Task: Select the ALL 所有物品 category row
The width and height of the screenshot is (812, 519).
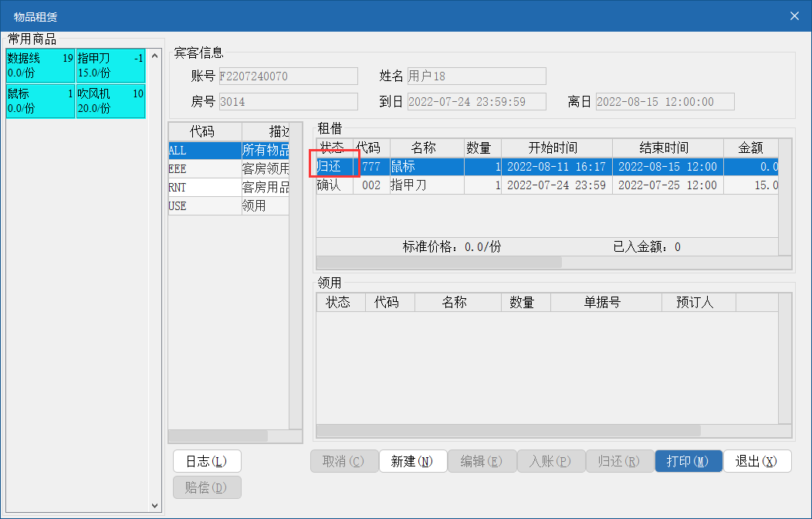Action: (228, 150)
